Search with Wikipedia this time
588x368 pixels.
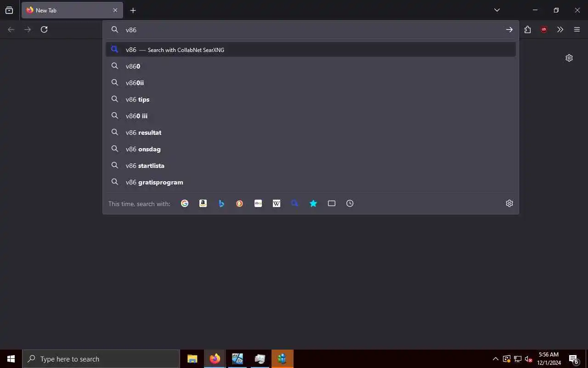(277, 203)
